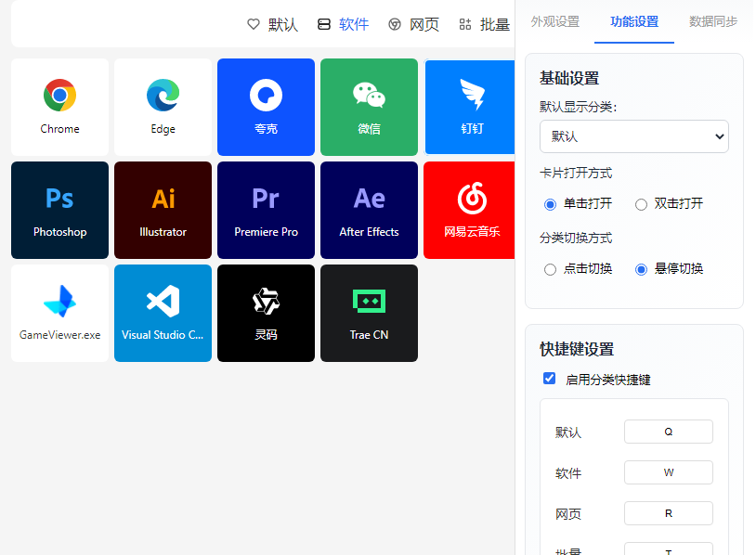Open the After Effects tile
This screenshot has height=555, width=756.
click(x=369, y=210)
